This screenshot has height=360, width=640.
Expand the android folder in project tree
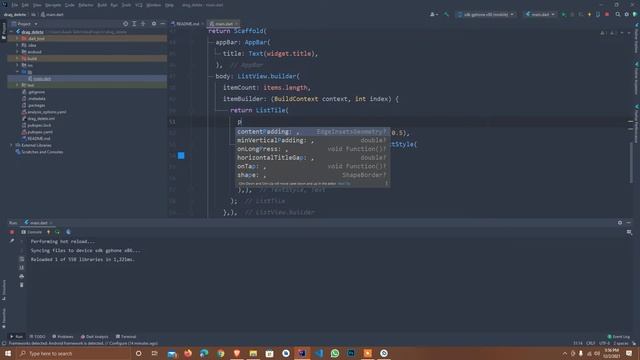click(17, 52)
